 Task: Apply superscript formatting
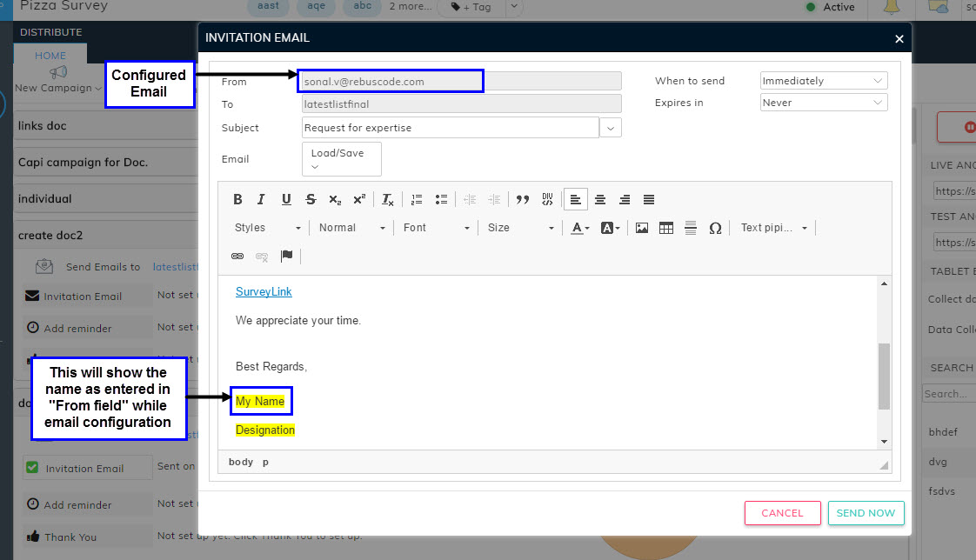pyautogui.click(x=359, y=199)
